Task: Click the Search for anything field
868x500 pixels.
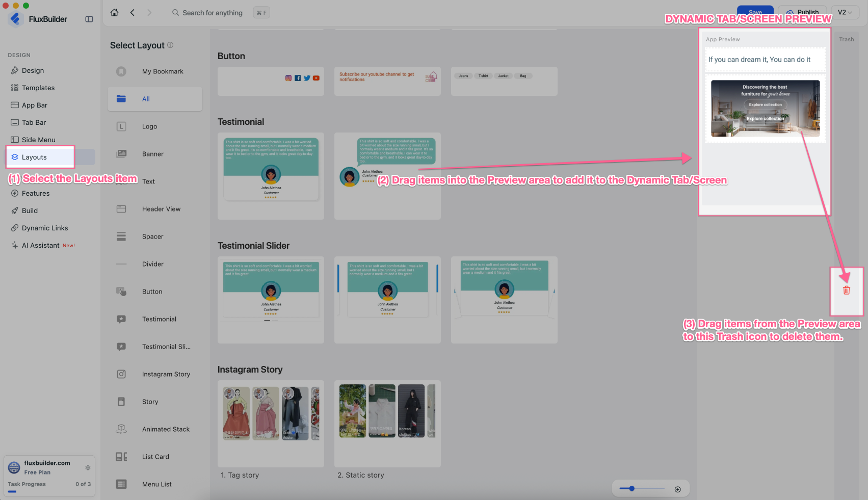Action: pos(213,13)
